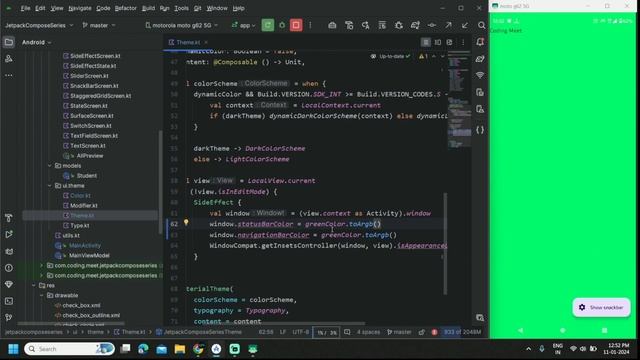640x360 pixels.
Task: Click the three dots More tool windows icon
Action: [9, 76]
